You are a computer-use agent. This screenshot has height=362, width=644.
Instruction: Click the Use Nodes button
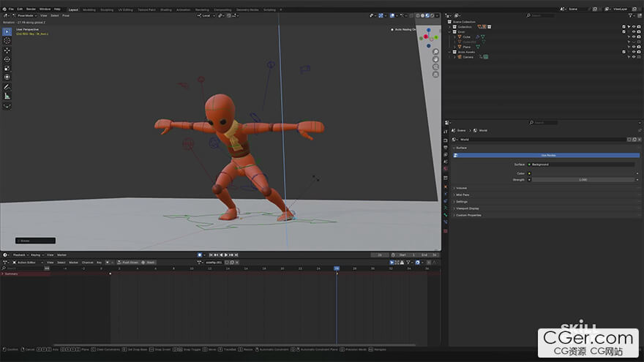coord(548,156)
